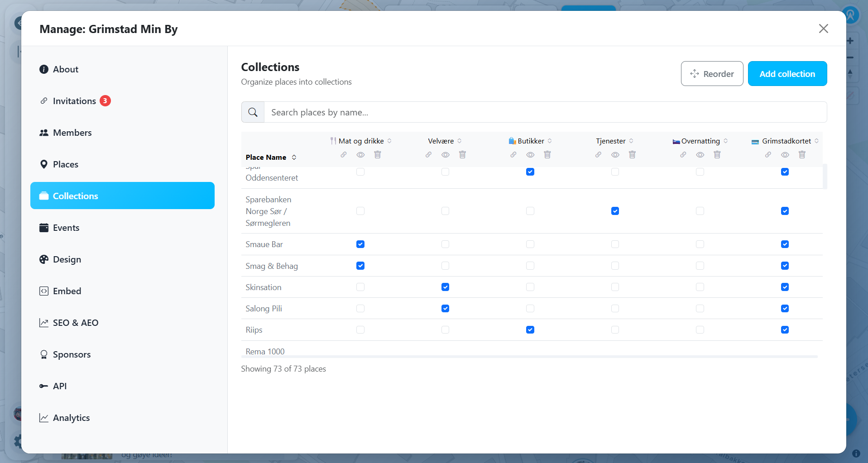868x463 pixels.
Task: Click the Oddensenteret place name
Action: (x=272, y=178)
